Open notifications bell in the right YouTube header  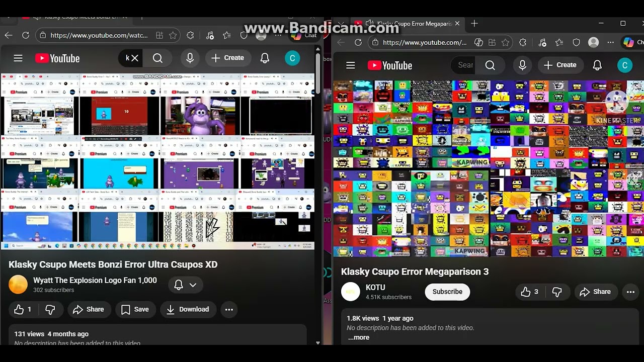[x=597, y=65]
